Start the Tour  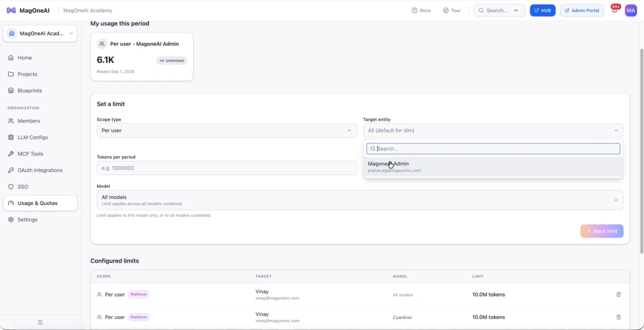click(452, 10)
